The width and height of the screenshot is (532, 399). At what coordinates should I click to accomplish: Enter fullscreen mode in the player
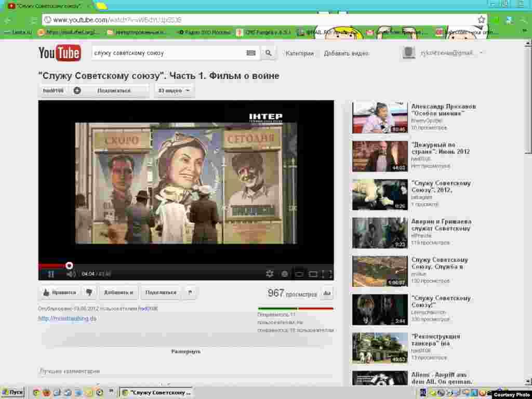327,274
